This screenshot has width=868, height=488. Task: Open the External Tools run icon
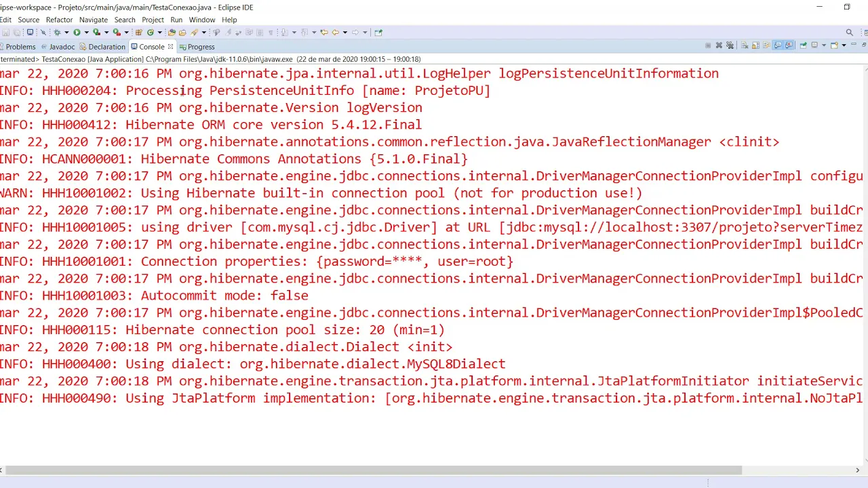(x=117, y=32)
